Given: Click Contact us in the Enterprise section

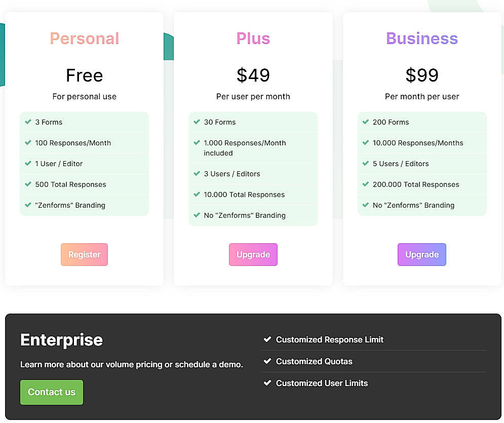Looking at the screenshot, I should pos(51,392).
